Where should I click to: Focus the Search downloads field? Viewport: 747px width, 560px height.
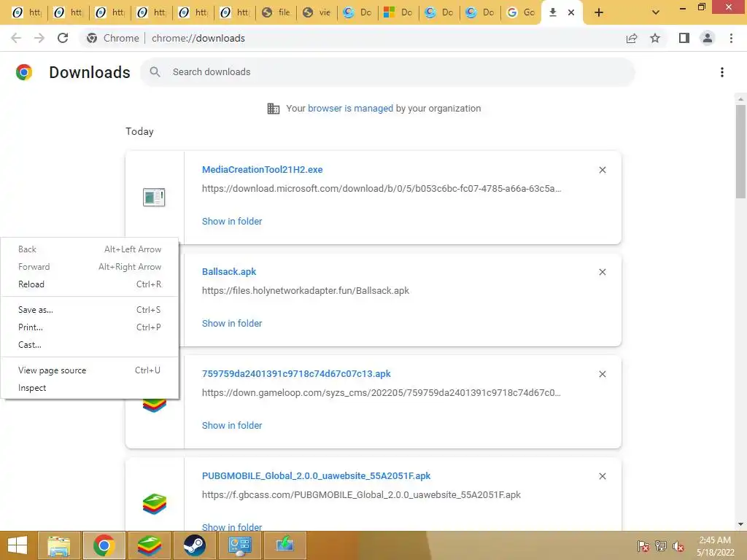pos(388,72)
